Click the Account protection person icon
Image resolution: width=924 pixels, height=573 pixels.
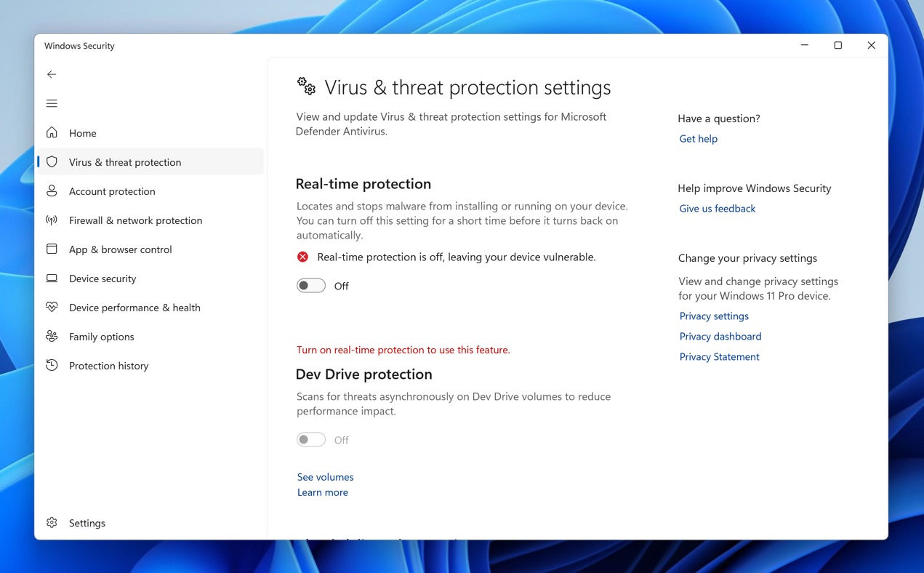52,191
